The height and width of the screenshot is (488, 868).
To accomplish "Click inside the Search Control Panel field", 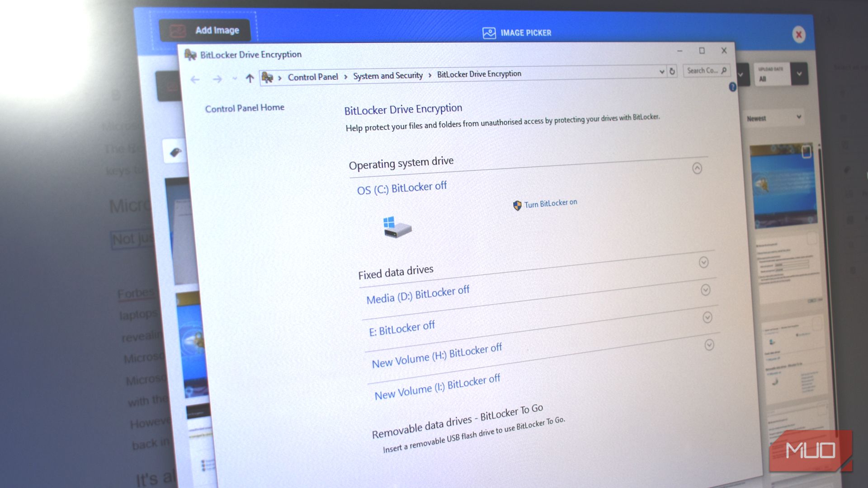I will 702,70.
